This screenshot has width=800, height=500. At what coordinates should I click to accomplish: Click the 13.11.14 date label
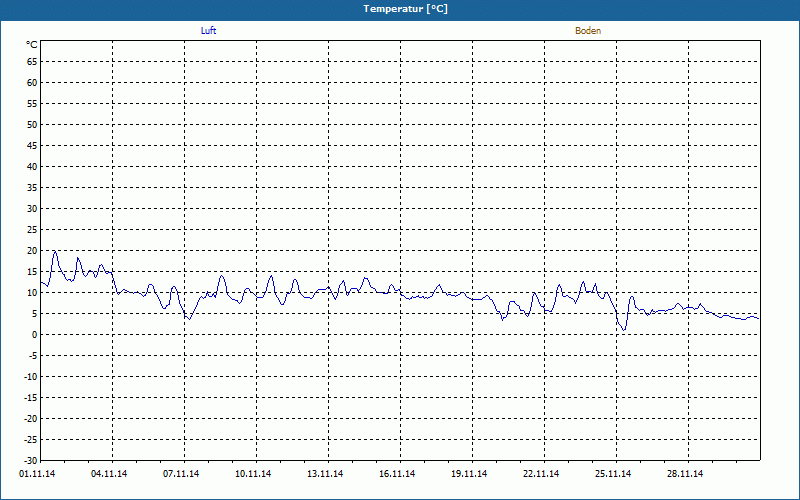[x=325, y=474]
